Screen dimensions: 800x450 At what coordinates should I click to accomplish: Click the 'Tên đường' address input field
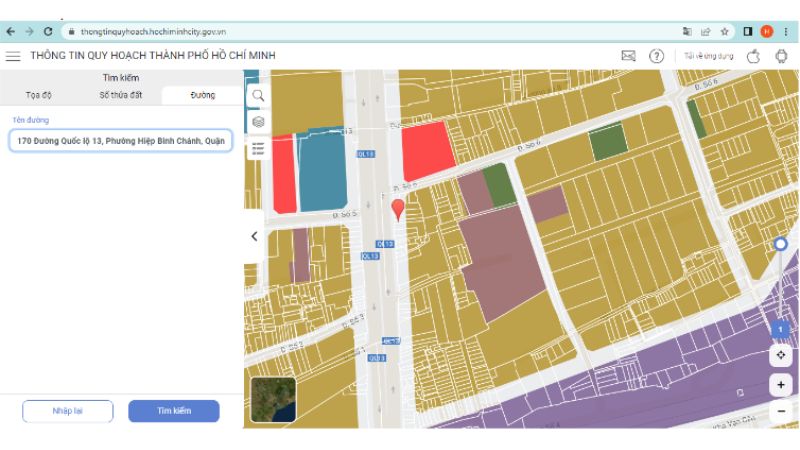(121, 141)
